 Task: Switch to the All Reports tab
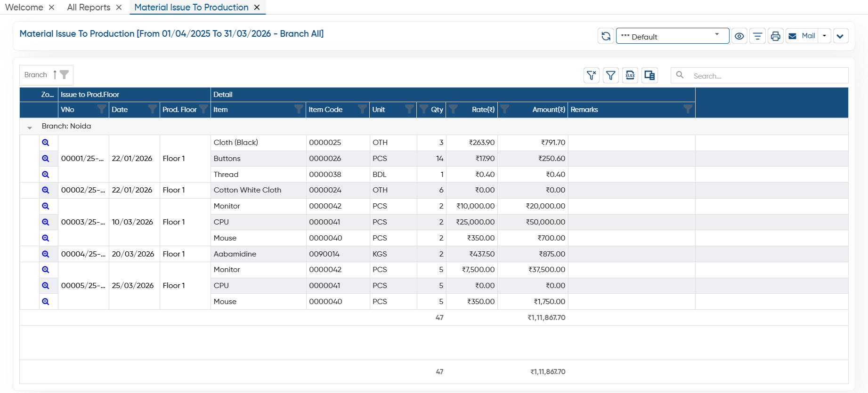89,7
